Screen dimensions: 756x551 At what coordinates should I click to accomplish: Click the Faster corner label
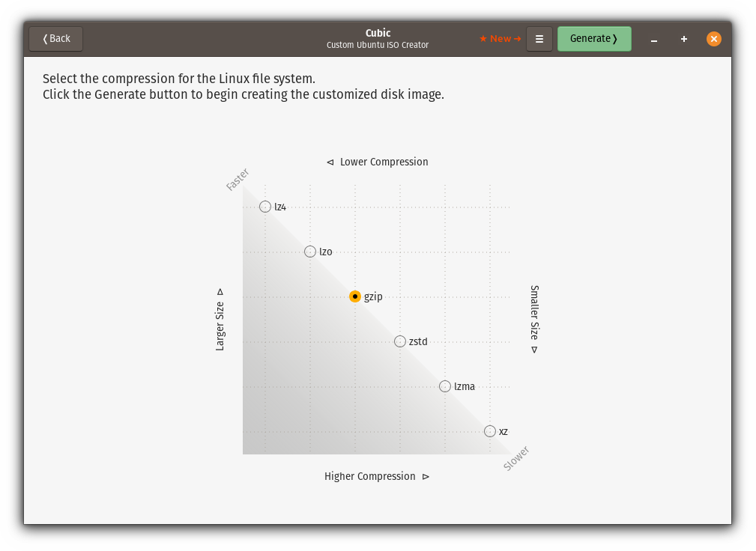pyautogui.click(x=238, y=180)
